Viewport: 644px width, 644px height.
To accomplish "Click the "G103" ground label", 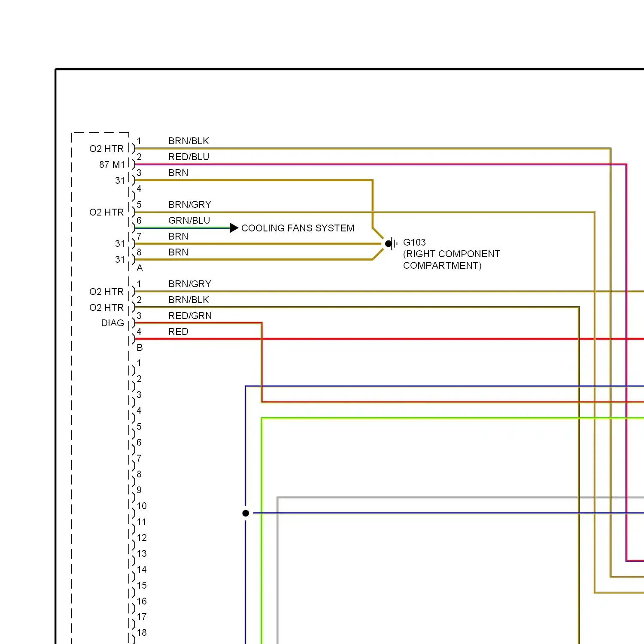I will (414, 242).
